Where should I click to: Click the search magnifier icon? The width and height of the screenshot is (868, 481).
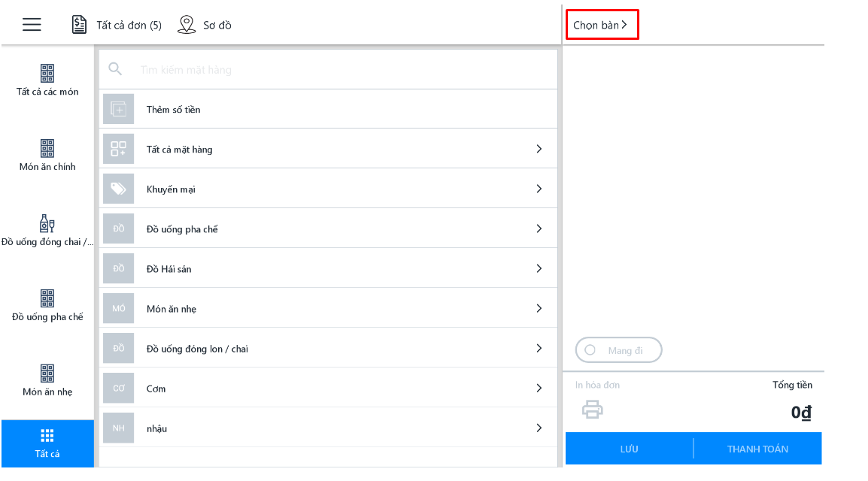pyautogui.click(x=115, y=69)
